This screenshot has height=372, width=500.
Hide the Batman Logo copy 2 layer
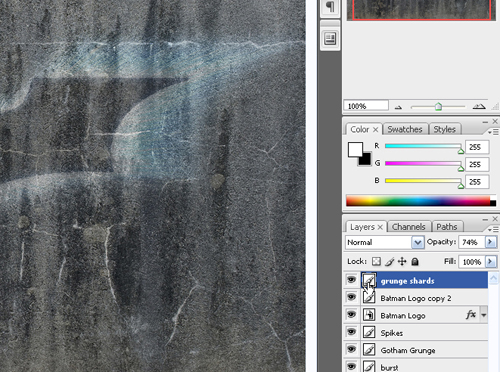[351, 297]
